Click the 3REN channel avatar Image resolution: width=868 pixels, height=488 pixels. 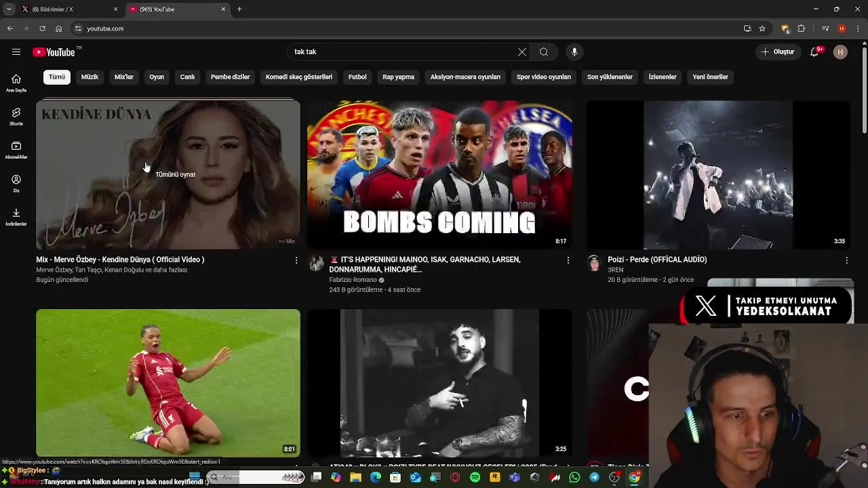tap(594, 263)
